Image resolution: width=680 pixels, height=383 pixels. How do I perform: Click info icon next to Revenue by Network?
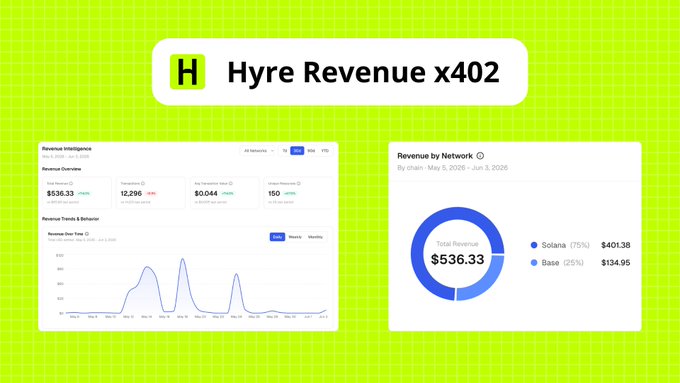coord(480,156)
